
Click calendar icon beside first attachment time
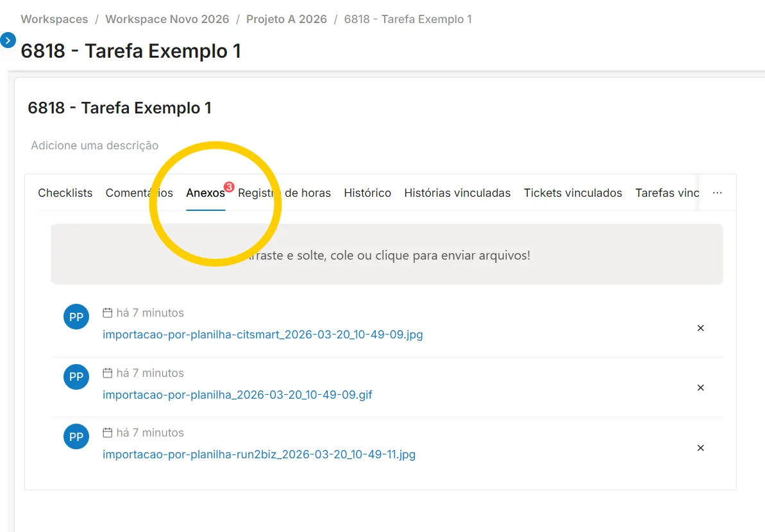(x=107, y=313)
